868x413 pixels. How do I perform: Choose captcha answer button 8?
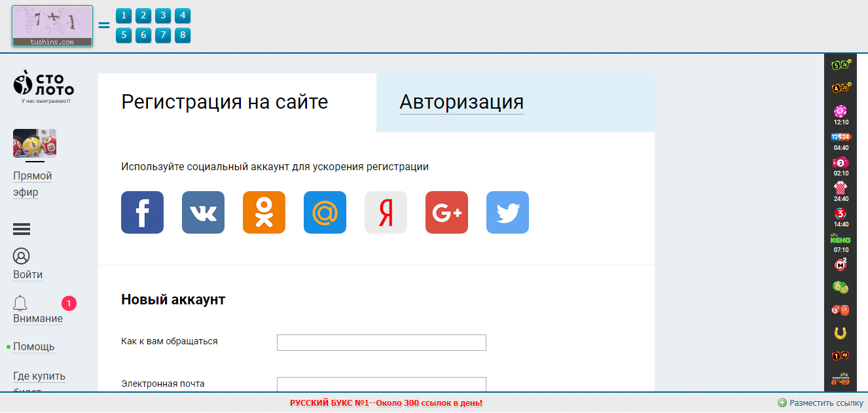(183, 35)
